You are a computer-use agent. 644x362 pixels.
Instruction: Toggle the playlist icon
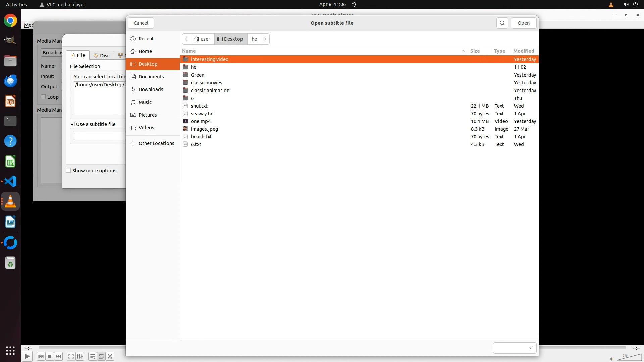tap(92, 356)
